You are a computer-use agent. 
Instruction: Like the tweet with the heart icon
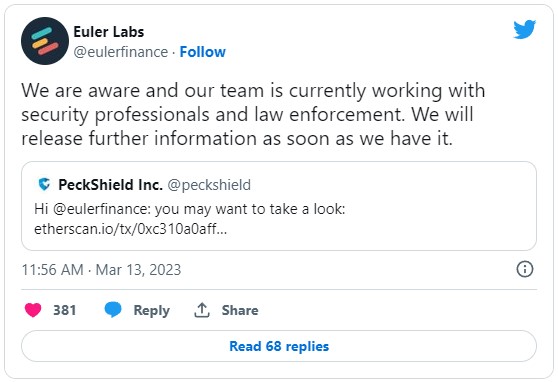click(x=33, y=310)
